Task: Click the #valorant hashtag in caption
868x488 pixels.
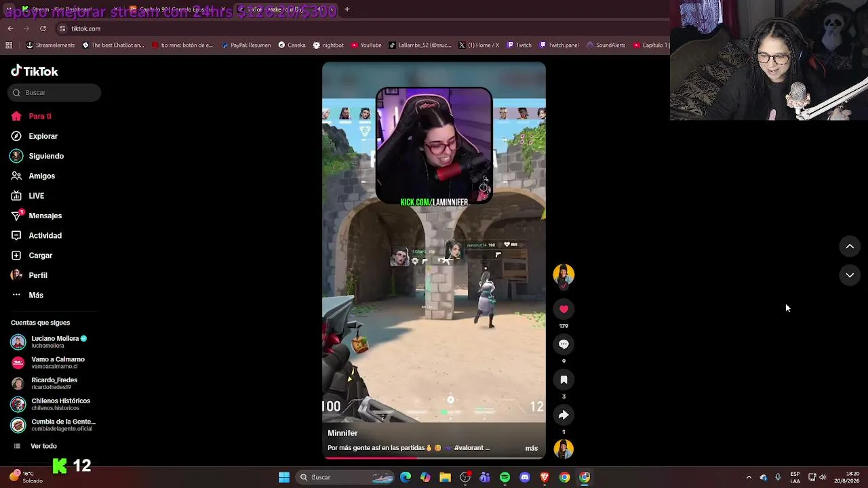Action: (x=469, y=448)
